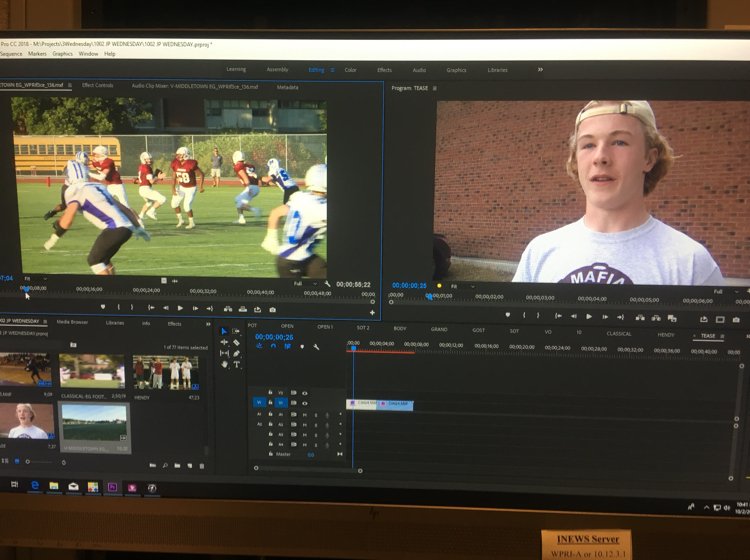This screenshot has height=560, width=750.
Task: Play clip in Source monitor
Action: 180,308
